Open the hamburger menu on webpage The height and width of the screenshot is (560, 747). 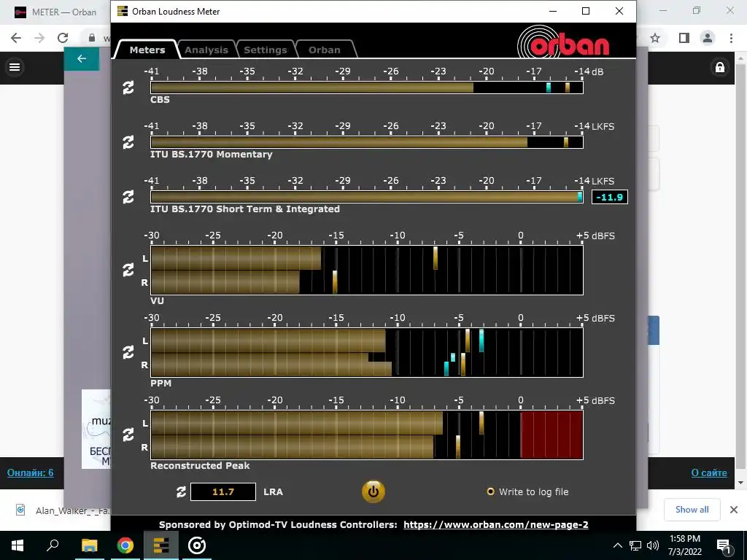click(15, 67)
